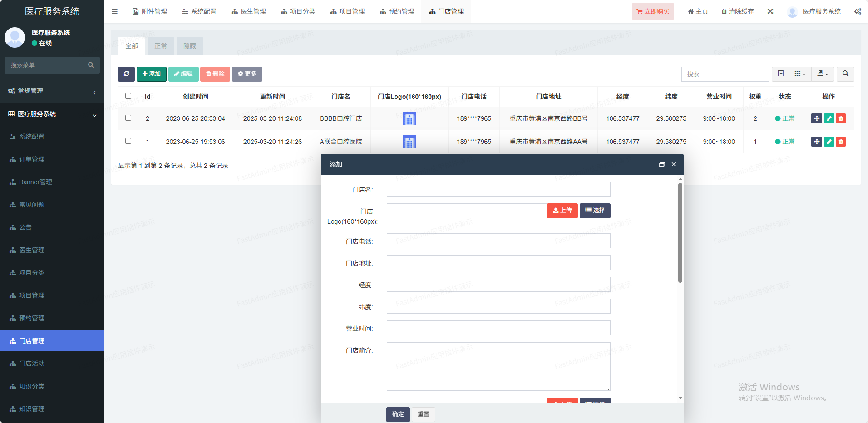Viewport: 868px width, 423px height.
Task: Click the drag-move icon in row 2
Action: (x=816, y=142)
